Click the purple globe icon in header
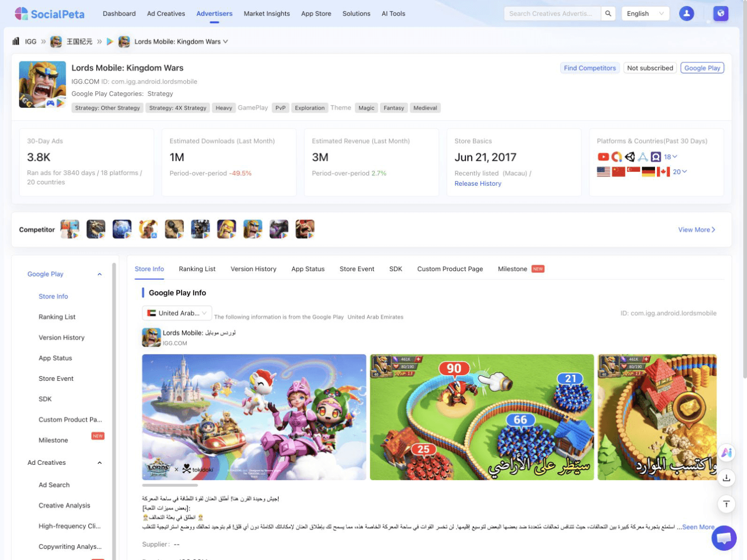Screen dimensions: 747x560 click(x=721, y=14)
